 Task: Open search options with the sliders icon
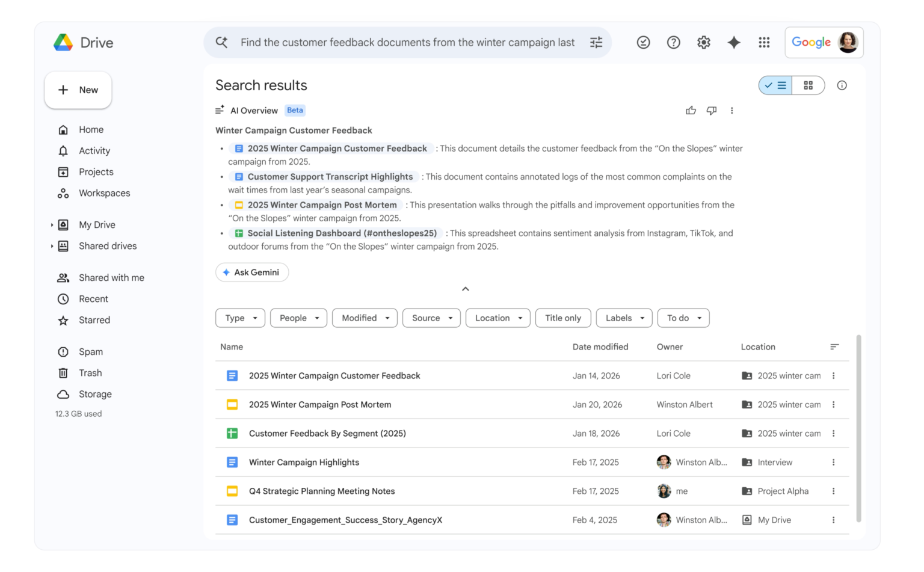(596, 42)
